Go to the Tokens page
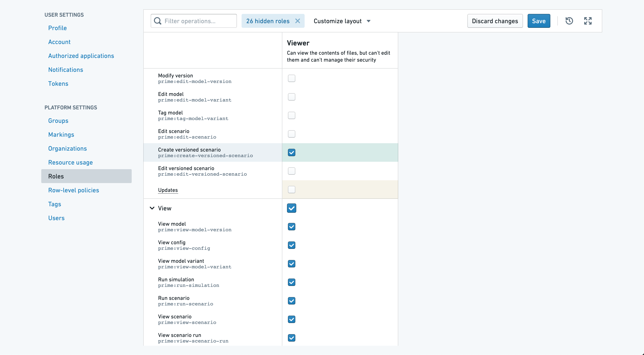 tap(58, 84)
